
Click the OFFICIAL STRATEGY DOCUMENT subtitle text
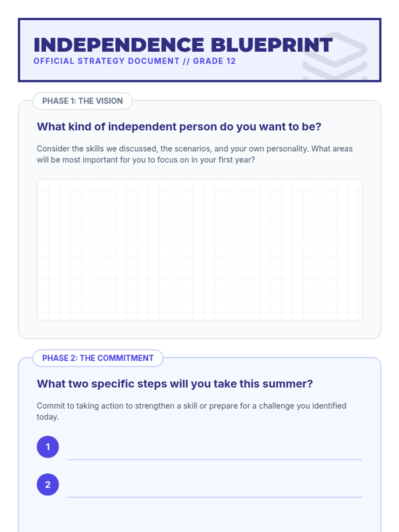coord(106,61)
